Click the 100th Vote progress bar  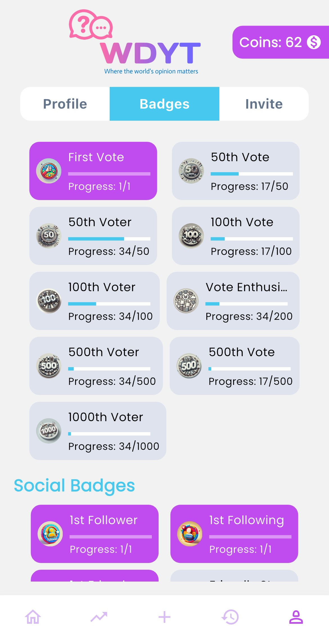coord(252,239)
